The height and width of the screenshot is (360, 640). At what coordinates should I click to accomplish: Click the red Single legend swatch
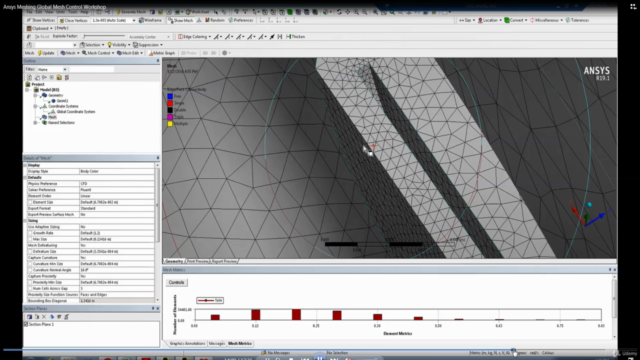[x=170, y=103]
